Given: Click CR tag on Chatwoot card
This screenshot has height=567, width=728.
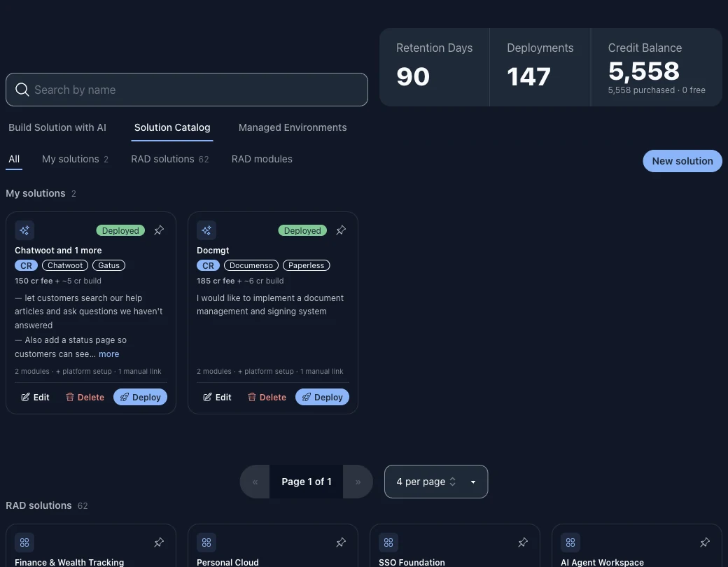Looking at the screenshot, I should 26,265.
